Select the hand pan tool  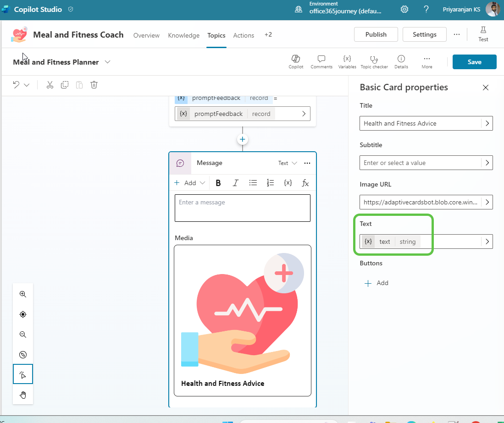[23, 395]
